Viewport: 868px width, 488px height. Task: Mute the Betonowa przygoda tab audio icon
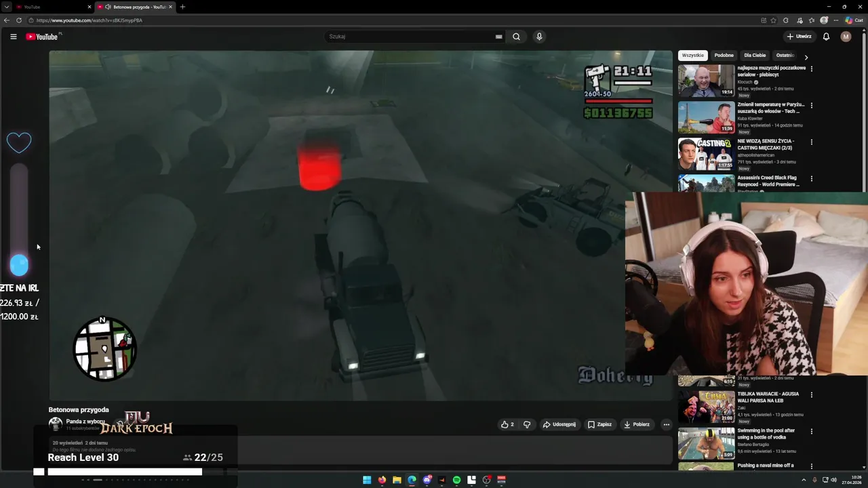[108, 7]
